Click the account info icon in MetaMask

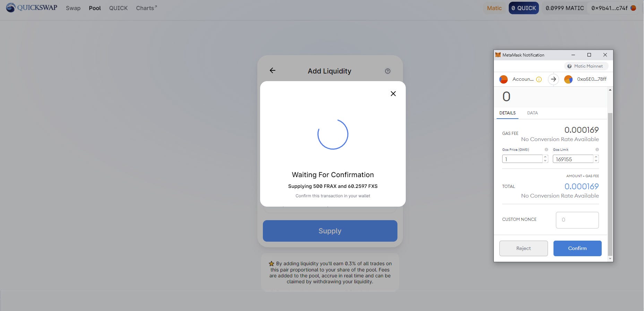click(539, 79)
